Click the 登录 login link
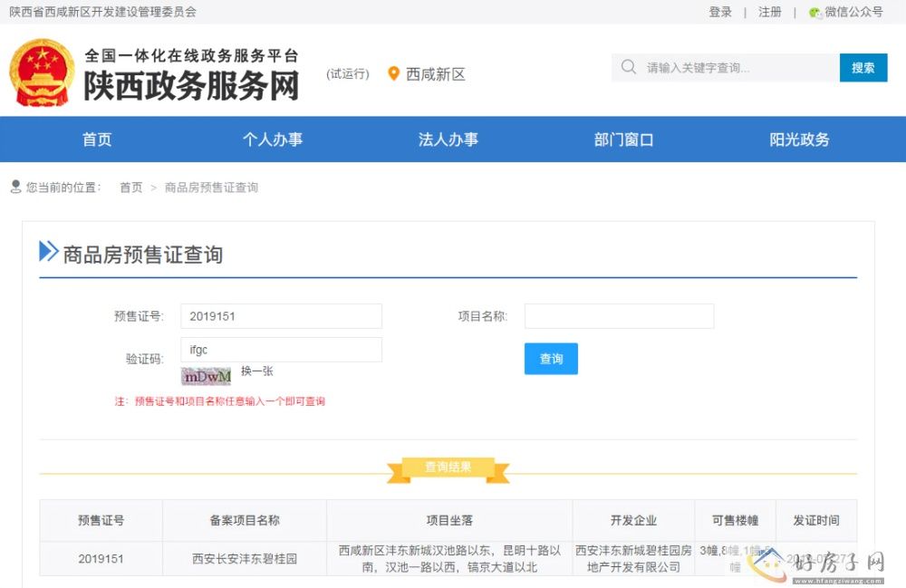Viewport: 906px width, 588px height. (x=720, y=12)
